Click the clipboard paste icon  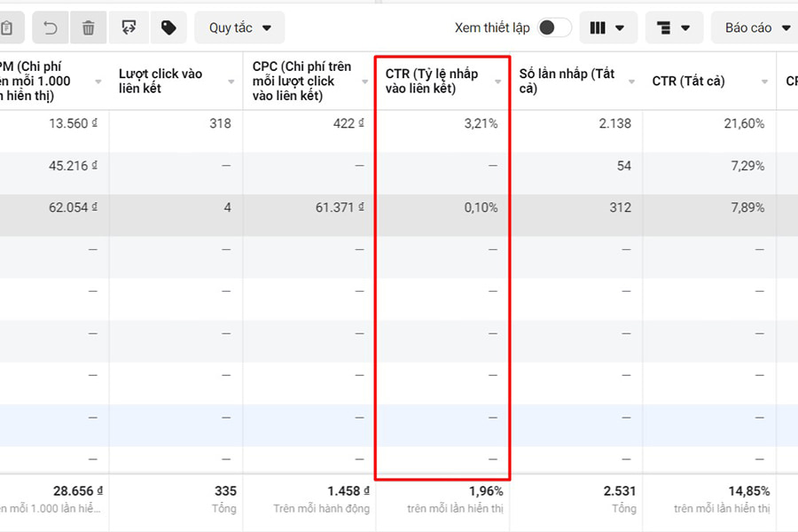tap(7, 27)
